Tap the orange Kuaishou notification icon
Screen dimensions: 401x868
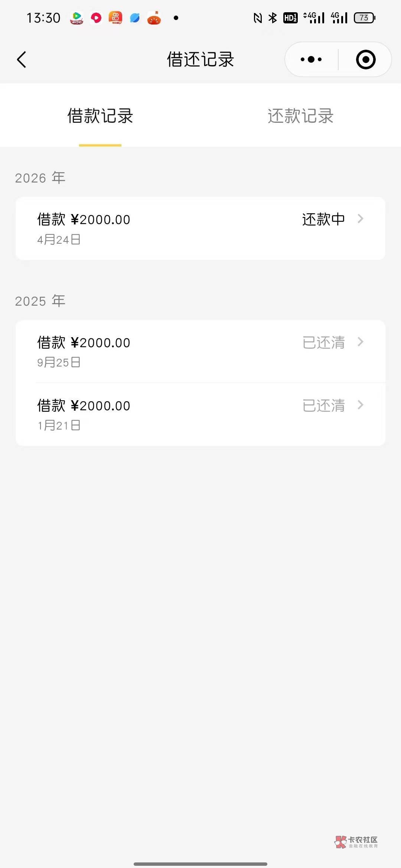(x=115, y=18)
